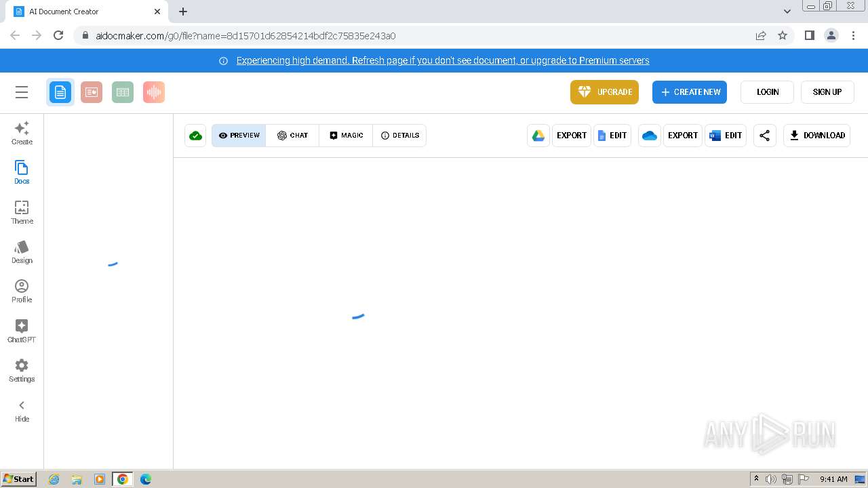The image size is (868, 488).
Task: Select the orange audio waveform icon
Action: click(154, 92)
